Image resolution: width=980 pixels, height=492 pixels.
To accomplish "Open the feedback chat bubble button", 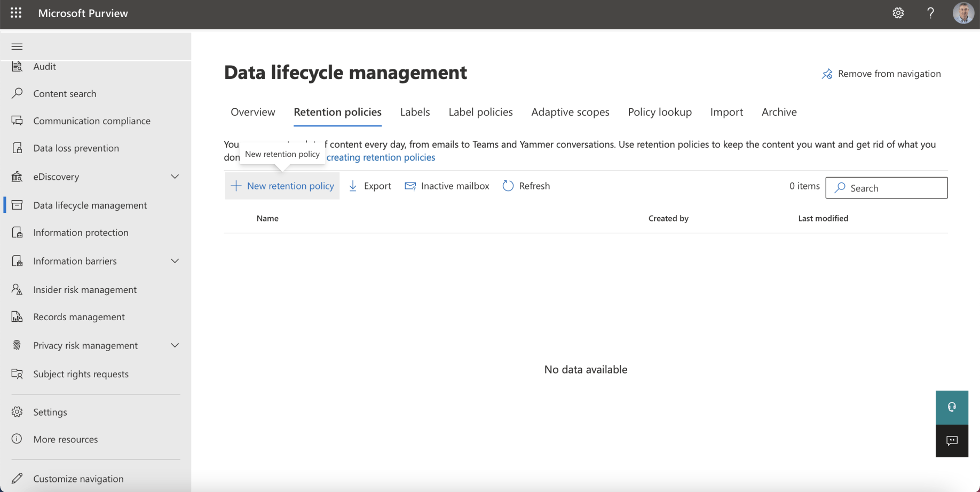I will click(x=952, y=441).
